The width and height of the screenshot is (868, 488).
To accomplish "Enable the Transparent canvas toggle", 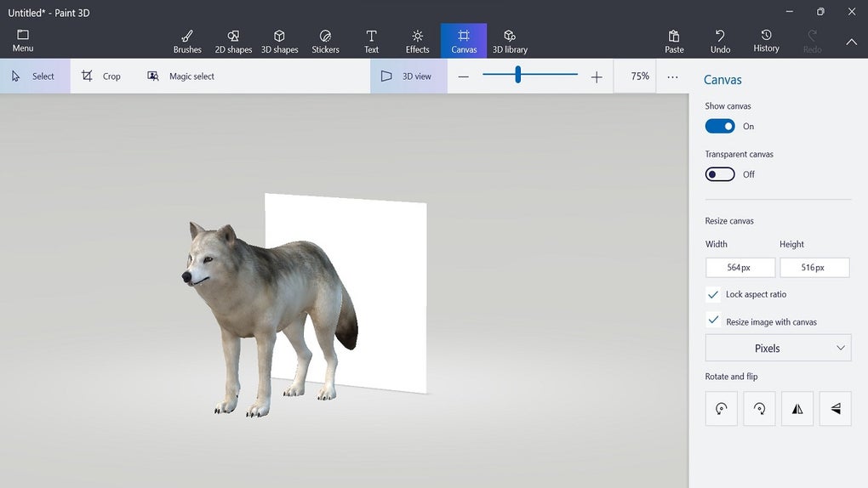I will point(720,174).
